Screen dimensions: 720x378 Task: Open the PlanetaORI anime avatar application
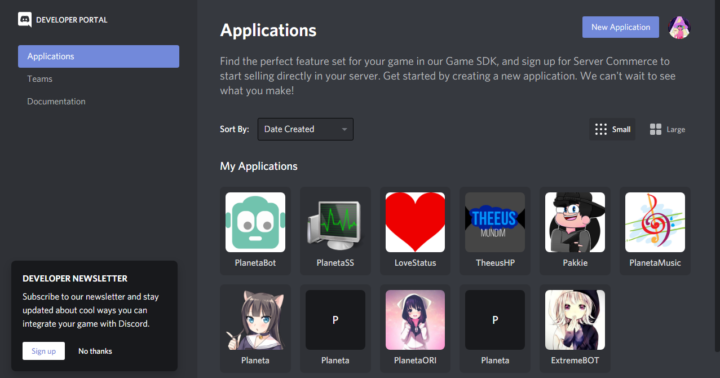coord(415,320)
